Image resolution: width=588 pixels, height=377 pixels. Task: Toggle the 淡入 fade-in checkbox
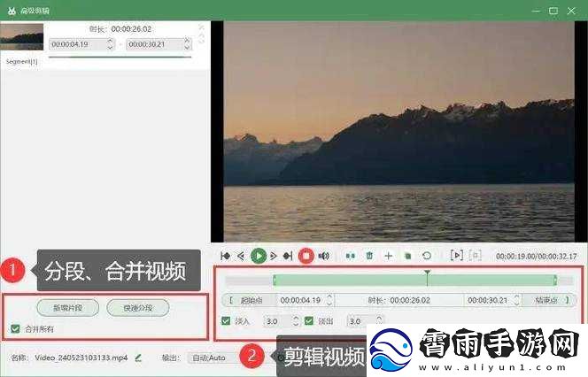tap(226, 320)
